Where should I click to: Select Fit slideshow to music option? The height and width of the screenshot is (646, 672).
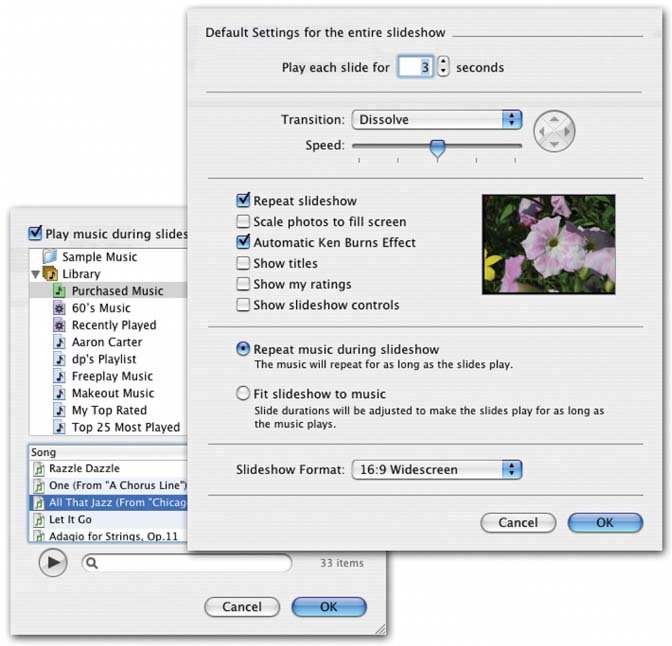(243, 393)
